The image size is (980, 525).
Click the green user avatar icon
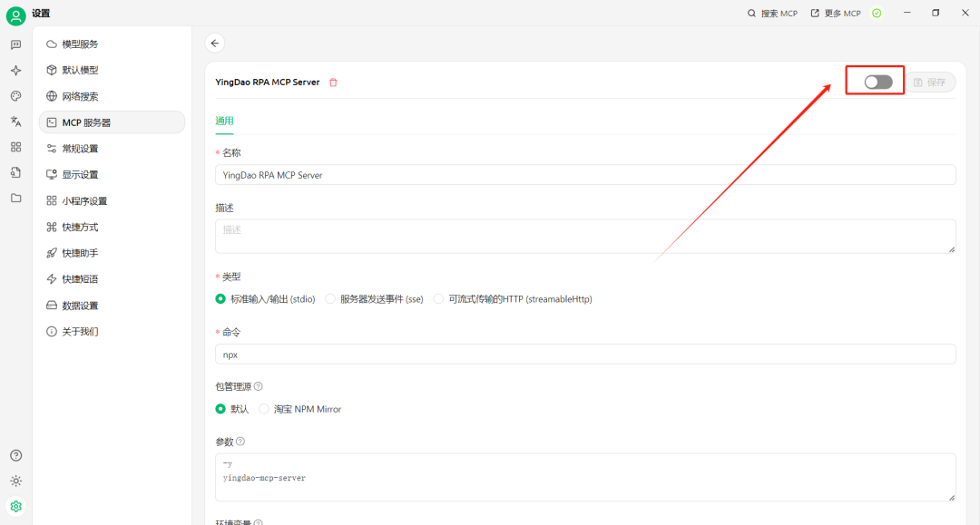(x=15, y=15)
